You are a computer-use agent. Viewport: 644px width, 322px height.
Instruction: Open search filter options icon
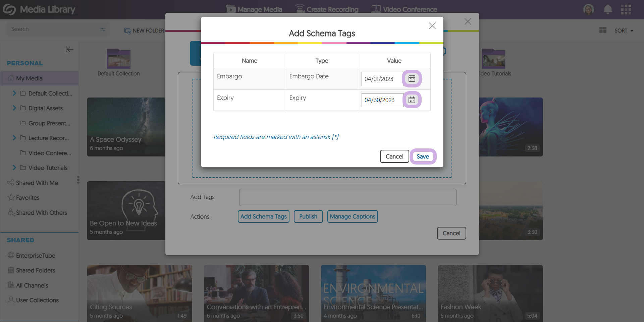[103, 29]
